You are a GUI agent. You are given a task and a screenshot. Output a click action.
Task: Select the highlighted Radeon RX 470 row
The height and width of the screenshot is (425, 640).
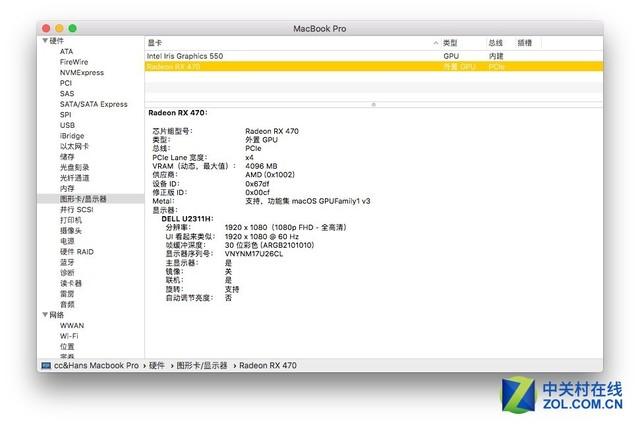click(x=373, y=67)
